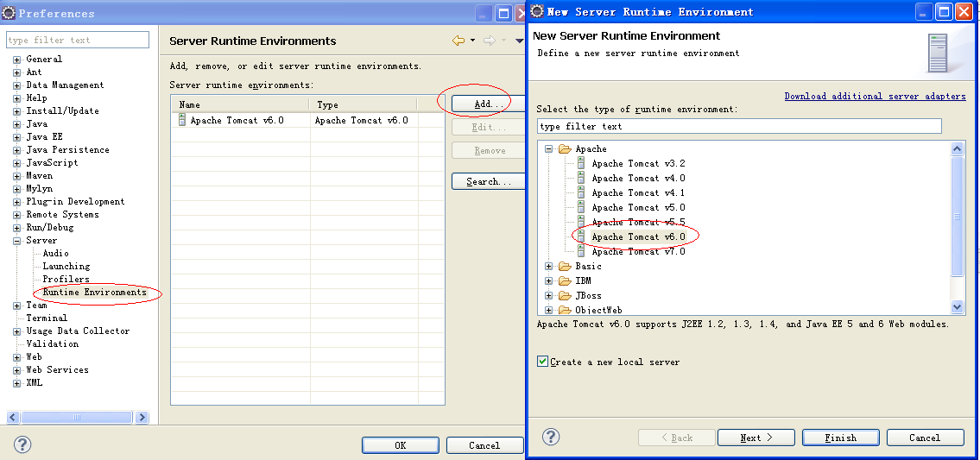980x460 pixels.
Task: Click Cancel in Preferences dialog
Action: (x=484, y=445)
